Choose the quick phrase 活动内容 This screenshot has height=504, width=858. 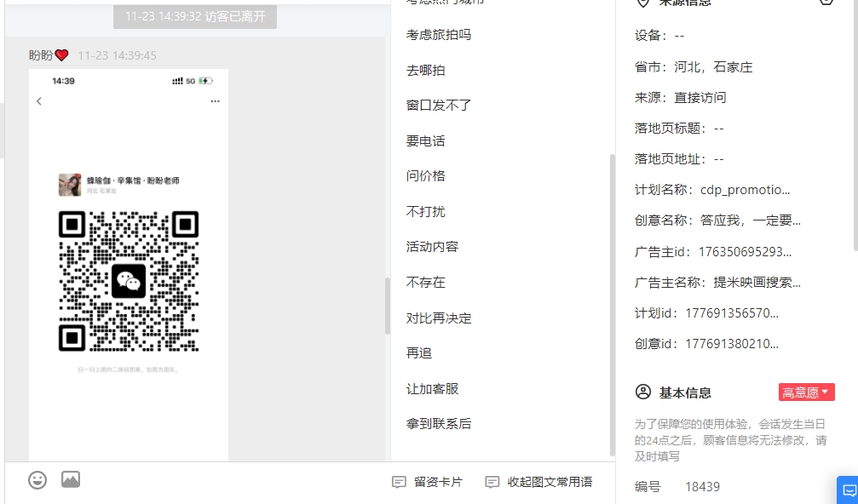432,246
